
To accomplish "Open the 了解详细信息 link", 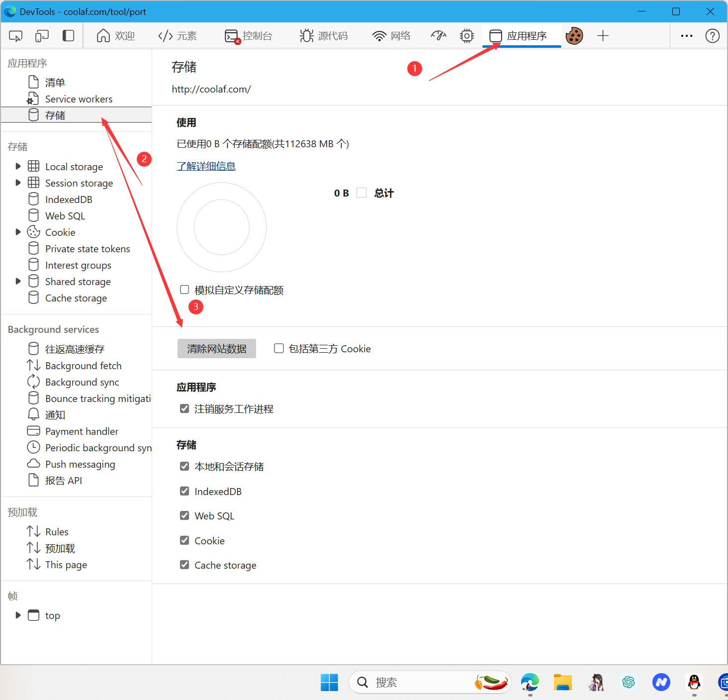I will pyautogui.click(x=206, y=166).
